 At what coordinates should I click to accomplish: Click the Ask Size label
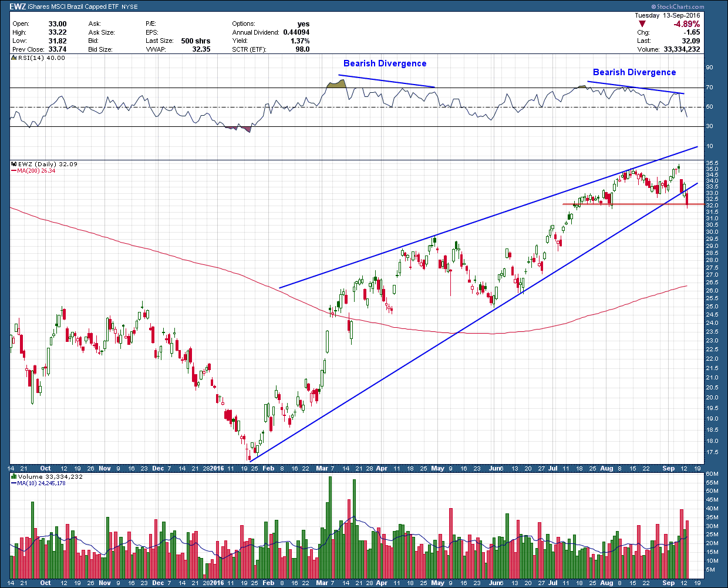click(x=102, y=32)
